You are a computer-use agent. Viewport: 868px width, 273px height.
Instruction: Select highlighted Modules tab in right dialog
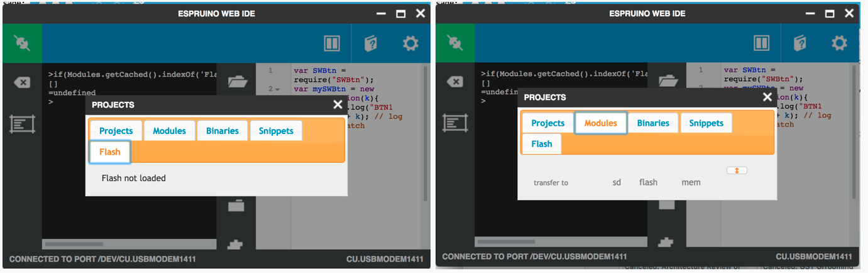click(601, 123)
